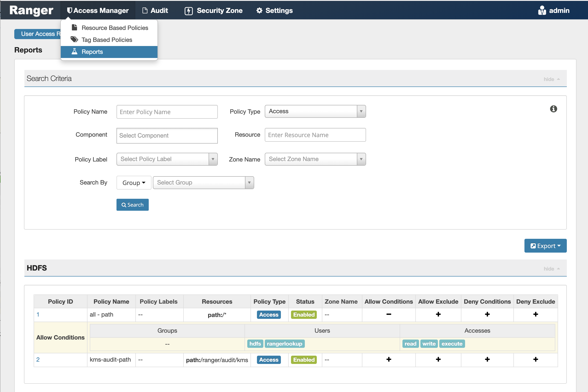The height and width of the screenshot is (392, 588).
Task: Open the Select Zone Name dropdown
Action: 315,159
